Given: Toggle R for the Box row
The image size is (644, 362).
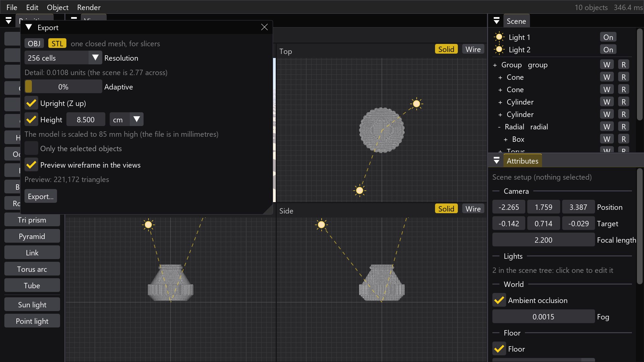Looking at the screenshot, I should 624,139.
